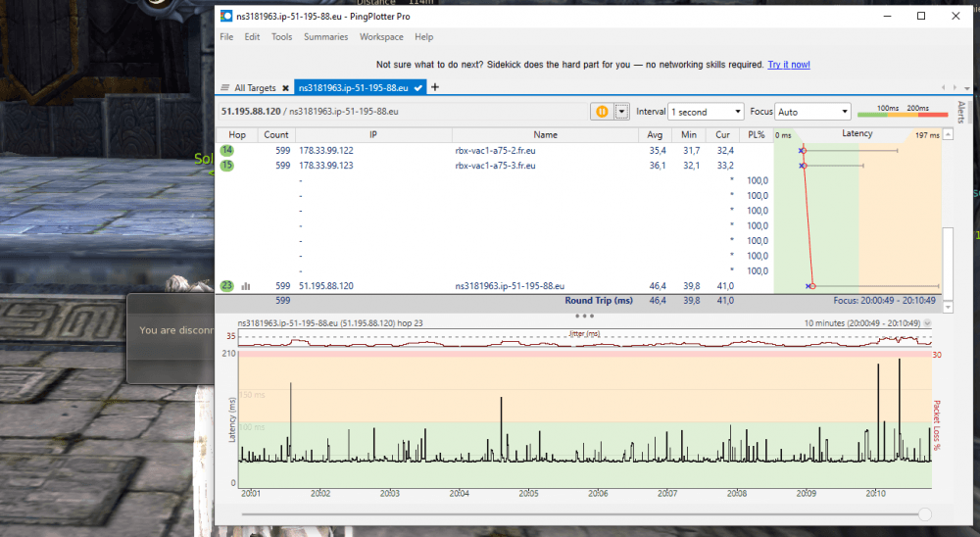Open the timeline period dropdown next to 10 minutes
The width and height of the screenshot is (980, 537).
coord(927,322)
